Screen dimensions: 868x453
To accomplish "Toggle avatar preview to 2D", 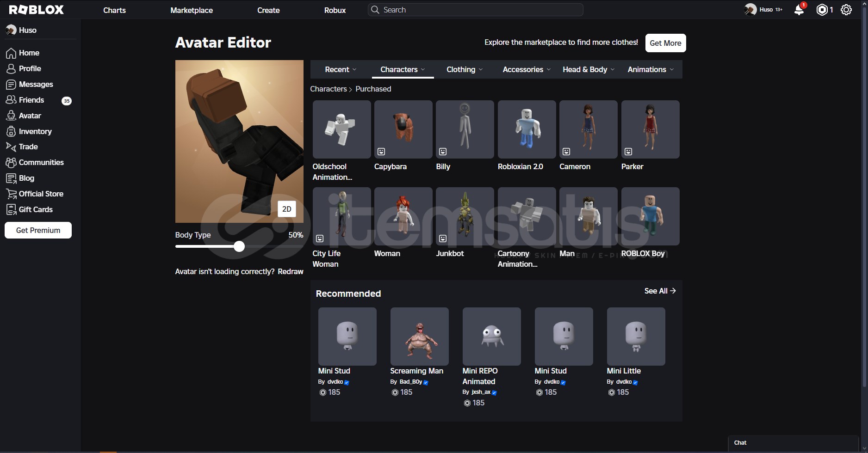I will pos(287,209).
